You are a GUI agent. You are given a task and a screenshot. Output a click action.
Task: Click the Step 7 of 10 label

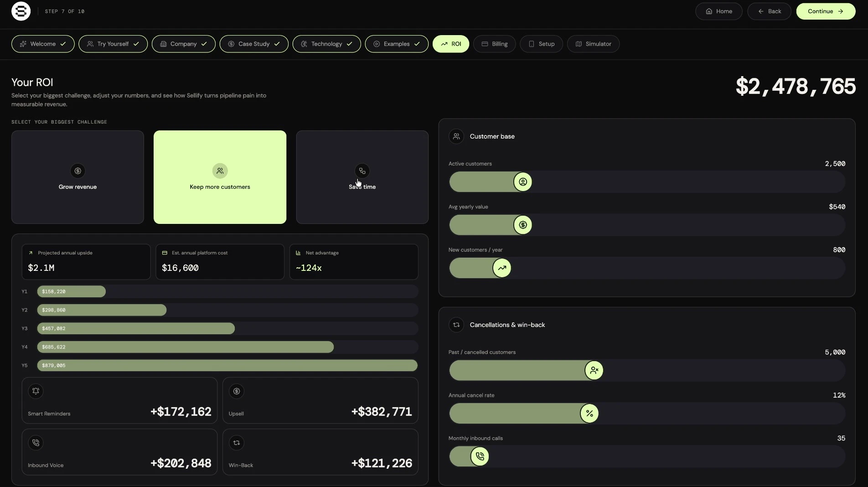click(65, 11)
